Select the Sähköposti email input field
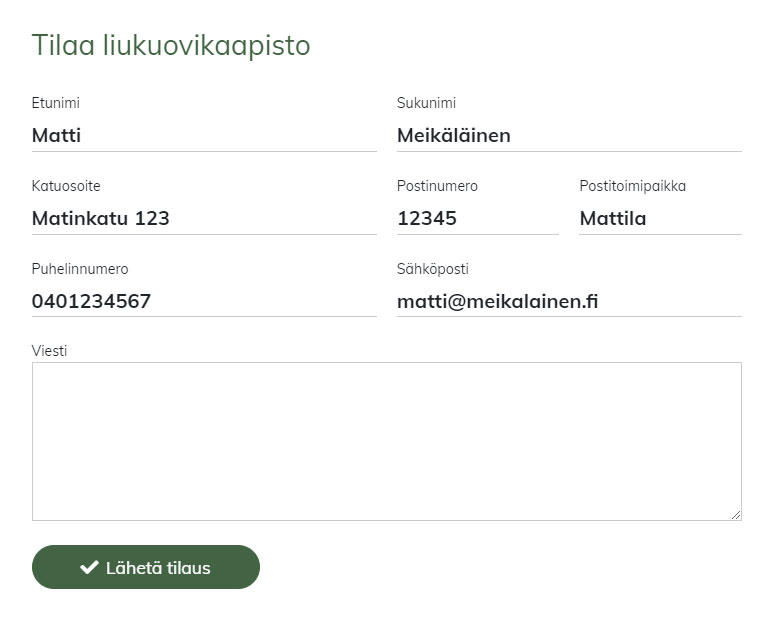This screenshot has height=618, width=762. (569, 301)
